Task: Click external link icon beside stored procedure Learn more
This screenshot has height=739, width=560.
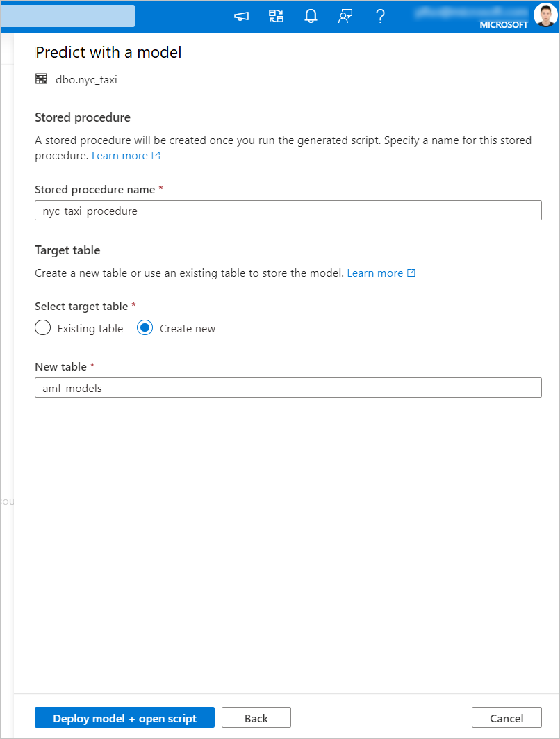Action: click(156, 156)
